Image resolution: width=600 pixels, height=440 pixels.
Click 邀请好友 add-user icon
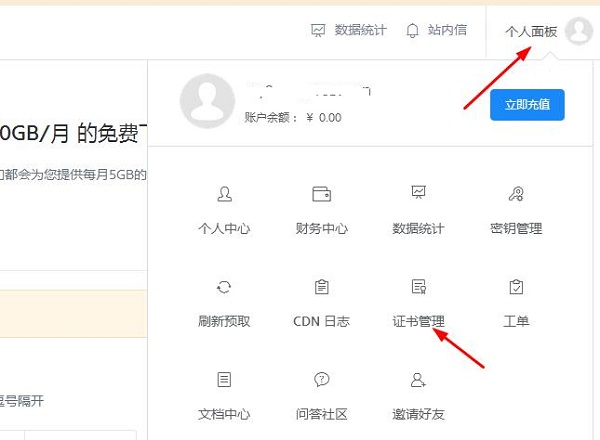pyautogui.click(x=419, y=380)
